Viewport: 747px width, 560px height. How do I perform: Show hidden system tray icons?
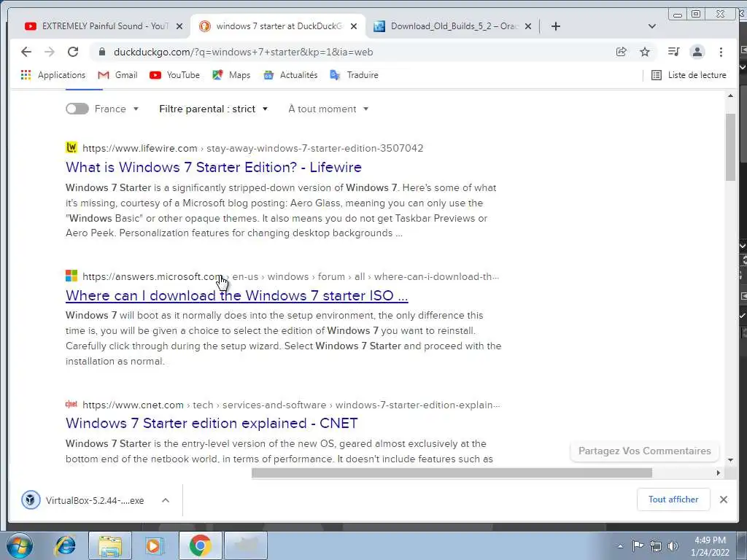coord(620,546)
